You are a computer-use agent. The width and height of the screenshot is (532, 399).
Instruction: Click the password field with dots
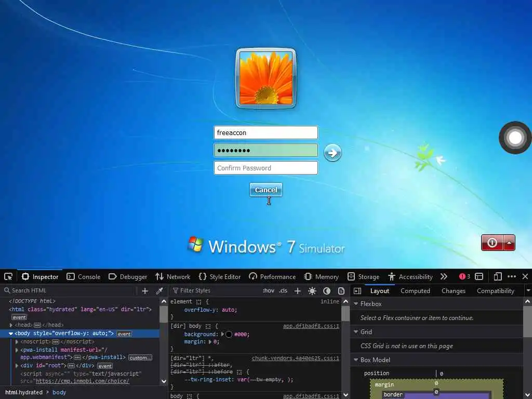(266, 150)
